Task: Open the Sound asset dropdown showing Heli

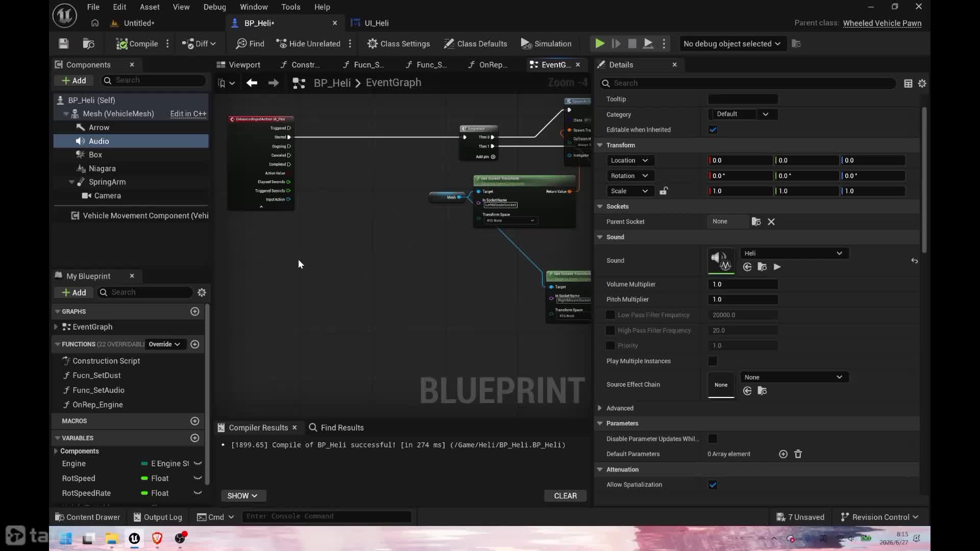Action: tap(794, 253)
